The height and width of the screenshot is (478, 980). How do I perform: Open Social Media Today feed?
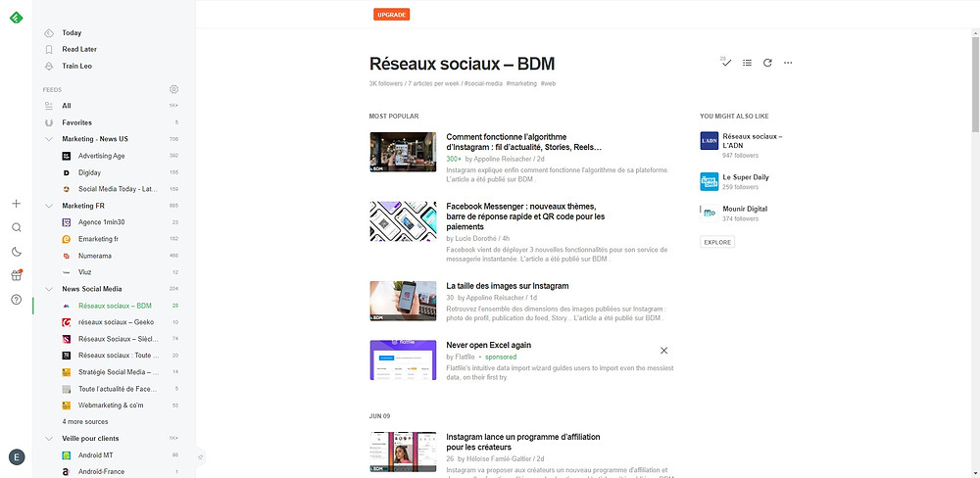point(120,189)
